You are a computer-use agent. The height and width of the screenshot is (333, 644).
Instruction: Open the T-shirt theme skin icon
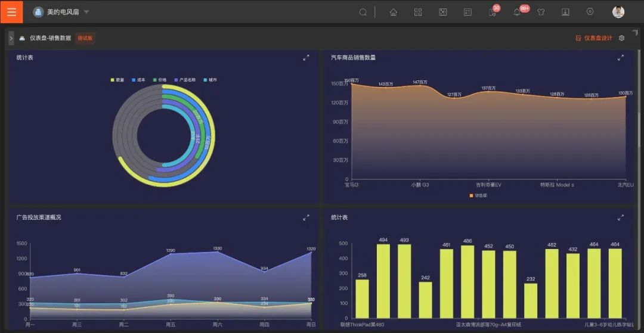coord(541,12)
